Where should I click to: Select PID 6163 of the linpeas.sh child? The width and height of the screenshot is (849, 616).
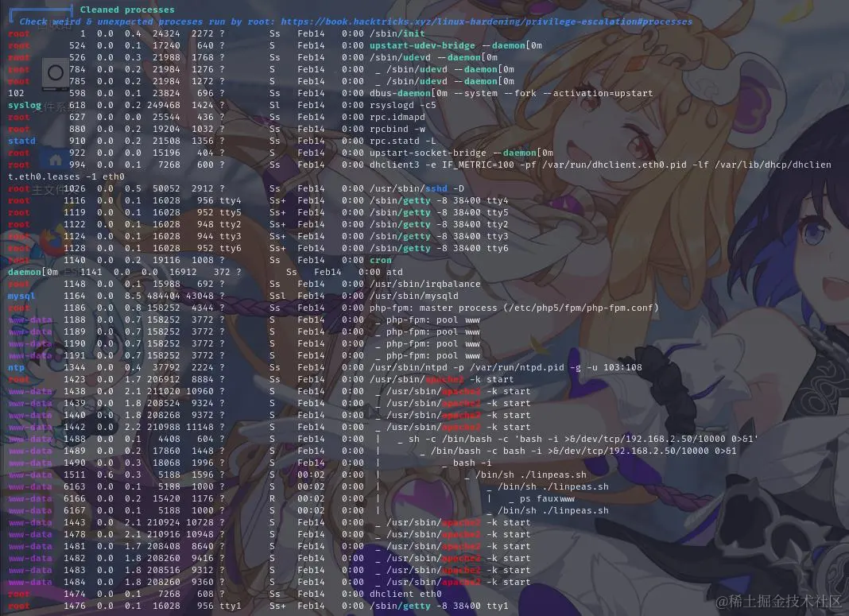pyautogui.click(x=74, y=486)
